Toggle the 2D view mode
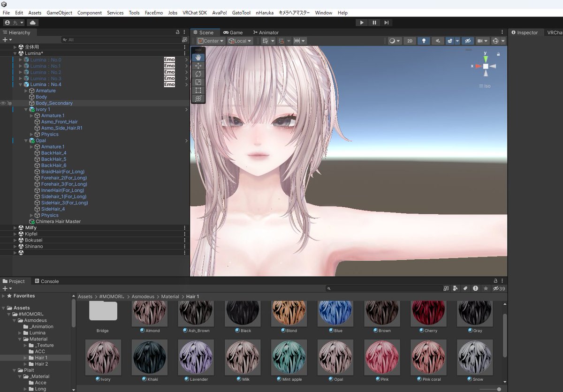This screenshot has height=392, width=563. click(410, 41)
